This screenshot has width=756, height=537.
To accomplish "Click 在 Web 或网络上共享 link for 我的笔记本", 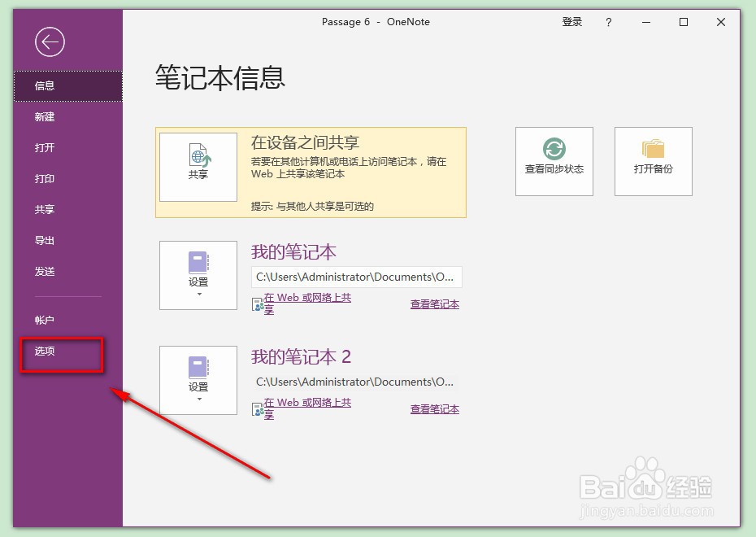I will pos(307,303).
